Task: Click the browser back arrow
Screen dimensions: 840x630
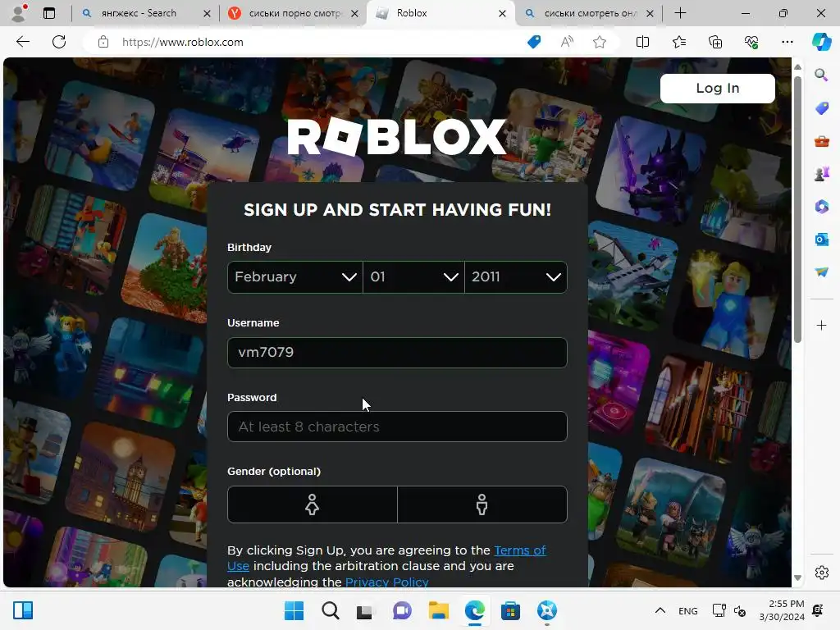Action: [x=22, y=42]
